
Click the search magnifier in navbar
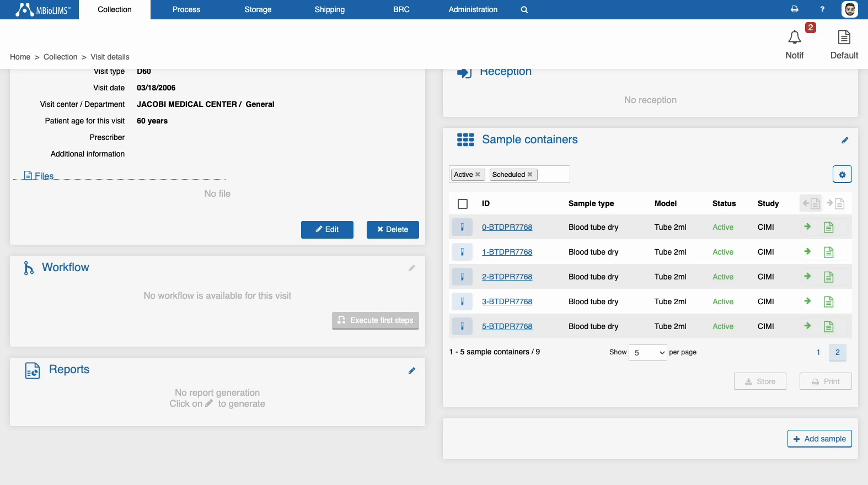[524, 10]
